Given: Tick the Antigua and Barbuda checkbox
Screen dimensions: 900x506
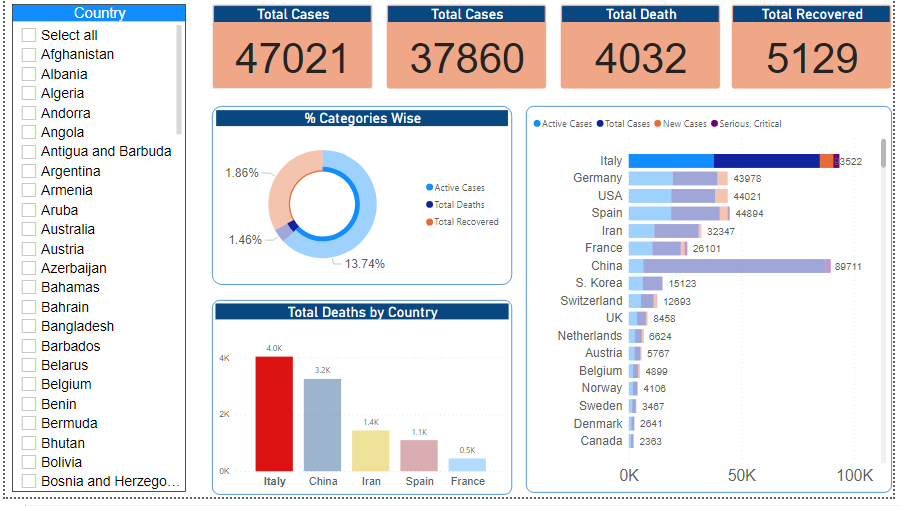Looking at the screenshot, I should pos(29,151).
